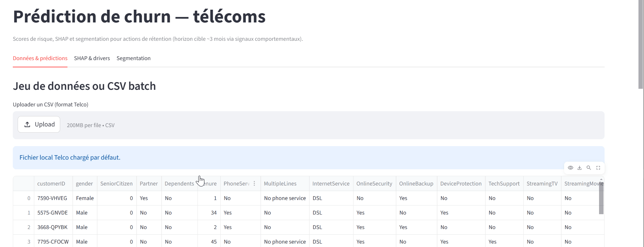Sort by the customerID column header
This screenshot has height=247, width=644.
pos(51,184)
